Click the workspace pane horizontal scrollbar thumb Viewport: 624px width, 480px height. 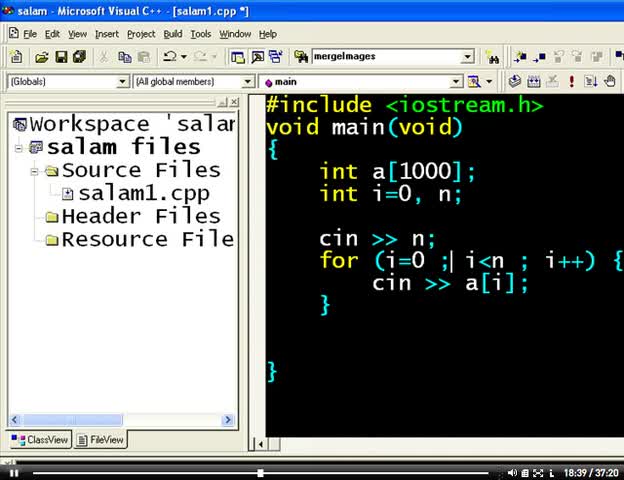[x=72, y=420]
